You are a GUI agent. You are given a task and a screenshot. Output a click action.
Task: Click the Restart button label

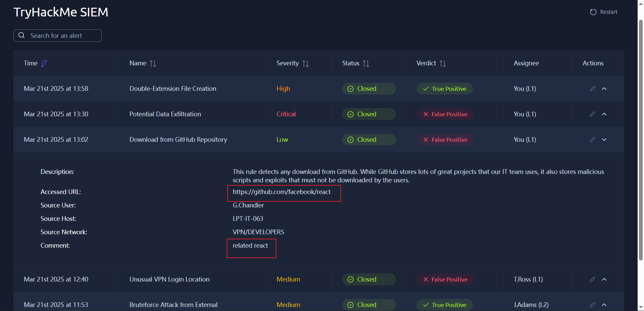point(608,12)
